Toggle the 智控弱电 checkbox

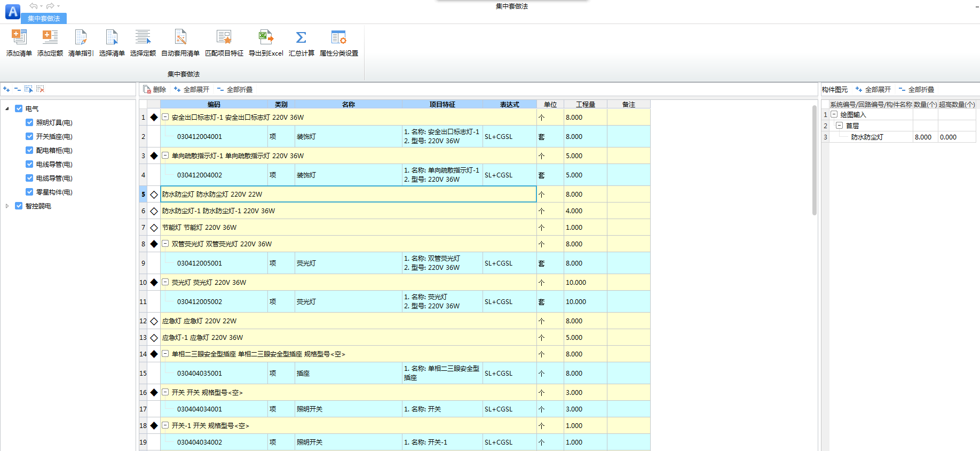(19, 206)
